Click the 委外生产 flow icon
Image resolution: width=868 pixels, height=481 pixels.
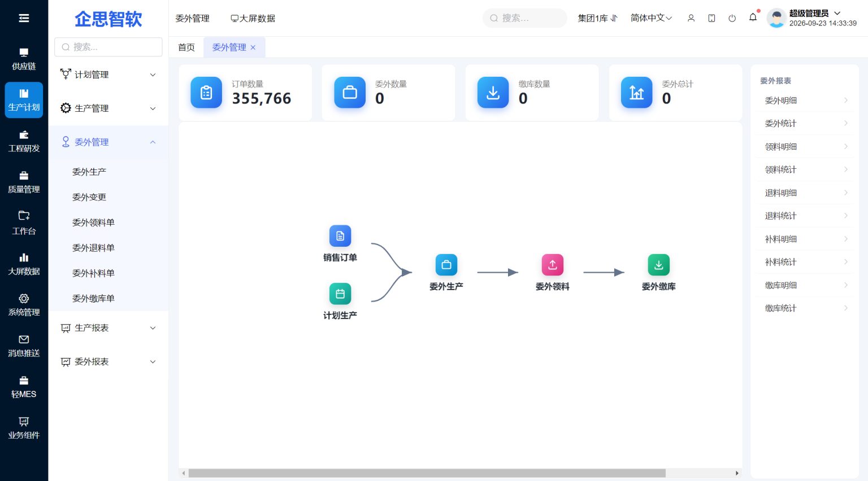click(446, 265)
